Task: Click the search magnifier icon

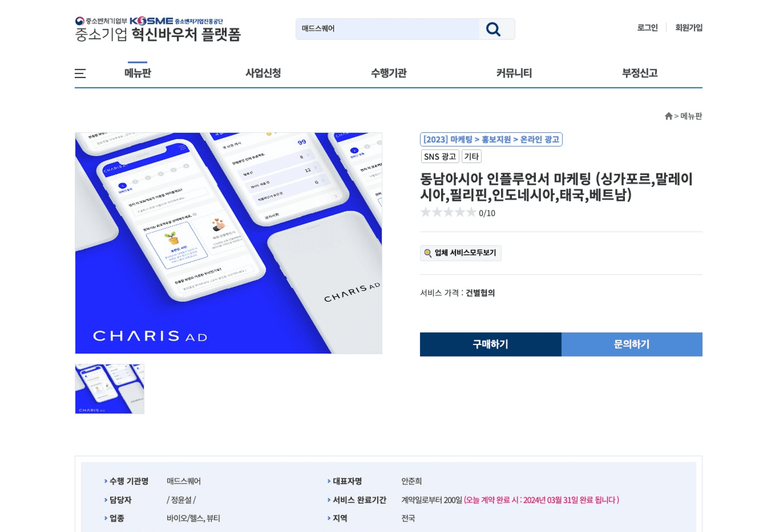Action: pos(493,29)
